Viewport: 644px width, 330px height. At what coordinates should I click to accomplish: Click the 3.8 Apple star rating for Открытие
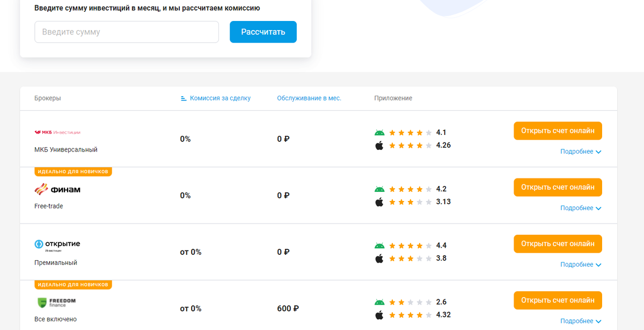(410, 258)
